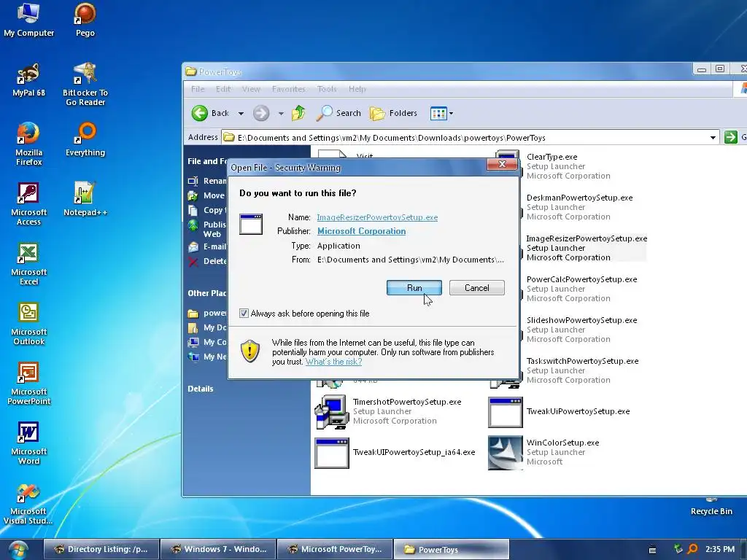Toggle Folders pane in Explorer toolbar
747x560 pixels.
click(x=393, y=113)
